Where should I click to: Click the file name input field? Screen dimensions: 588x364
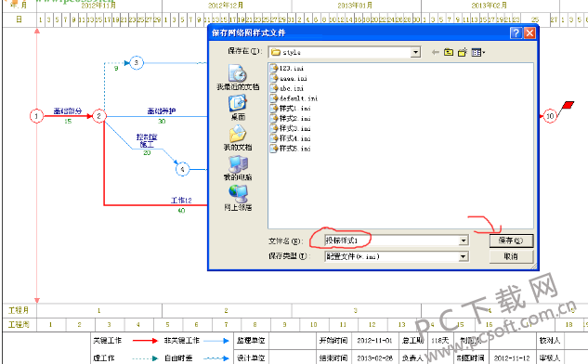click(392, 240)
